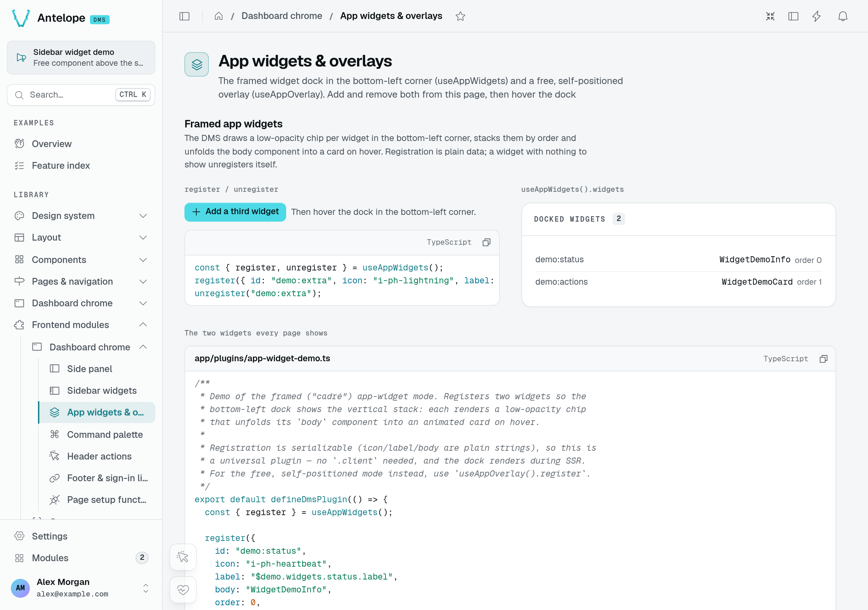Viewport: 868px width, 610px height.
Task: Copy the register snippet code
Action: tap(487, 242)
